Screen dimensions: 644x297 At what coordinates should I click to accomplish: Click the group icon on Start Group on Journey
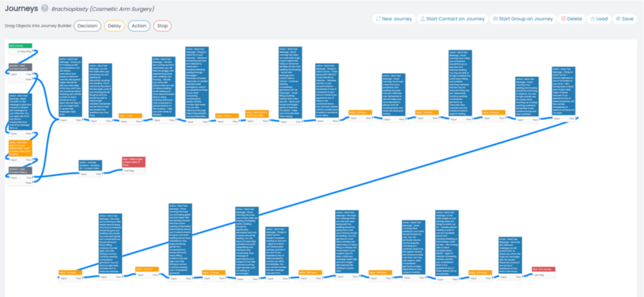[495, 19]
